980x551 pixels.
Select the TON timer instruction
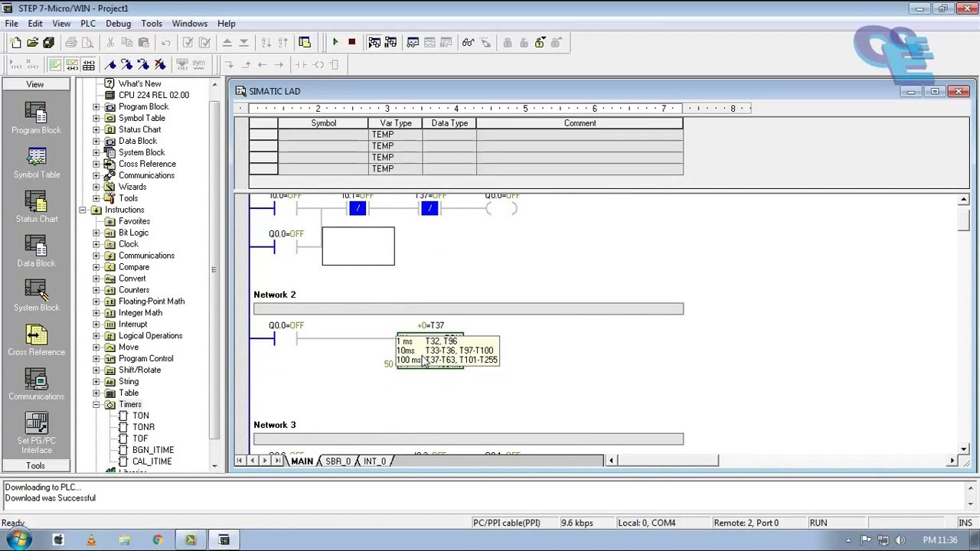[140, 416]
